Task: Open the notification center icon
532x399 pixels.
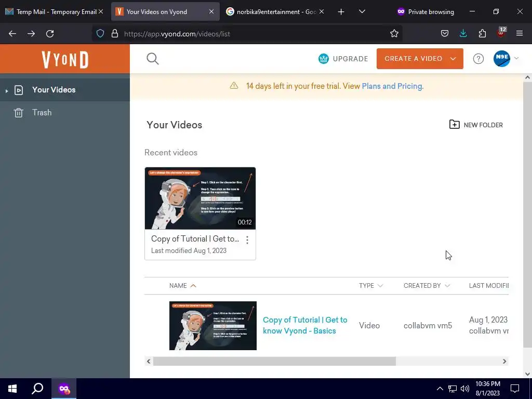Action: click(515, 389)
